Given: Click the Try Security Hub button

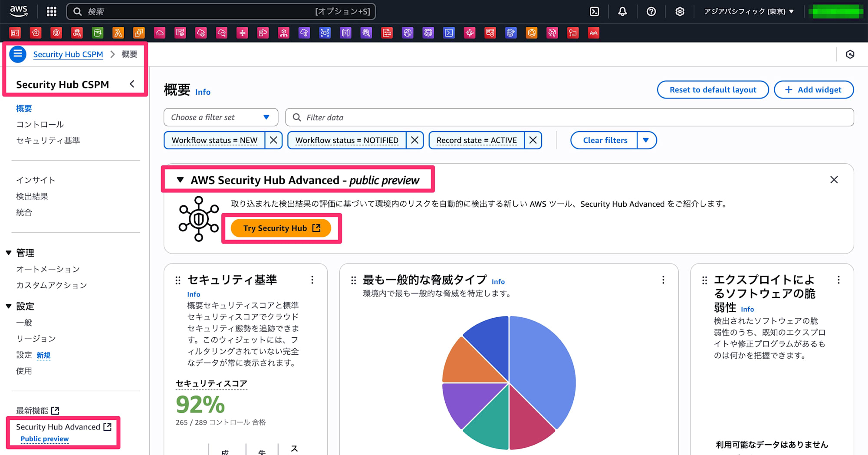Looking at the screenshot, I should [x=281, y=228].
